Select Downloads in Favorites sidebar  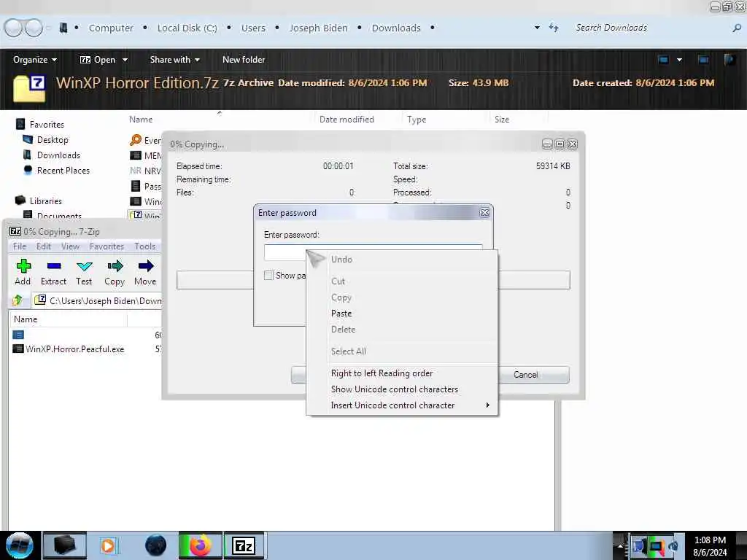[x=58, y=155]
